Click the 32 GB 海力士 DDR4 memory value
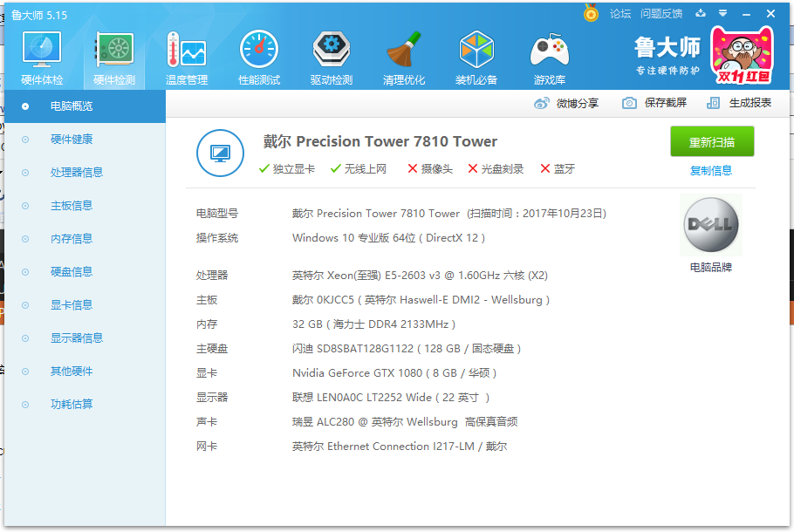This screenshot has height=532, width=794. point(373,324)
